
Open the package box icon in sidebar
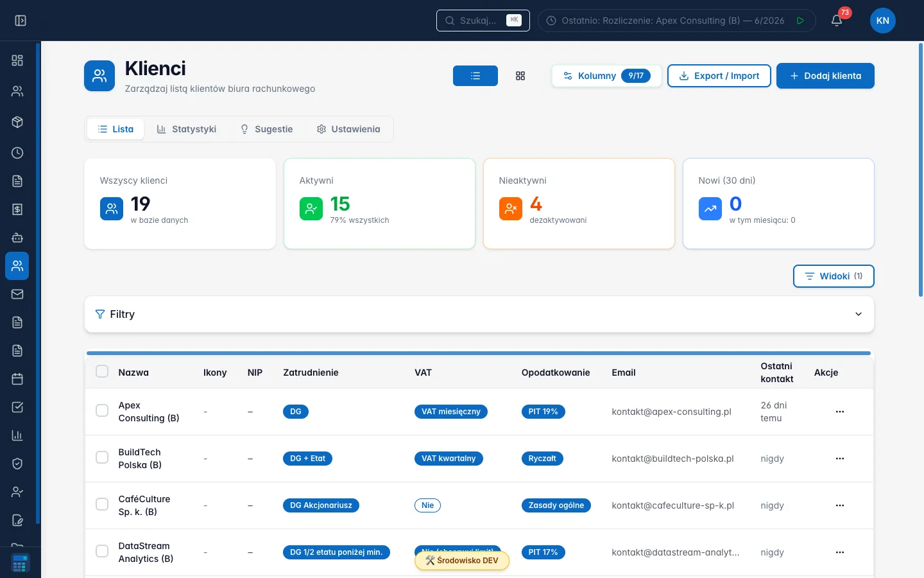[x=17, y=122]
